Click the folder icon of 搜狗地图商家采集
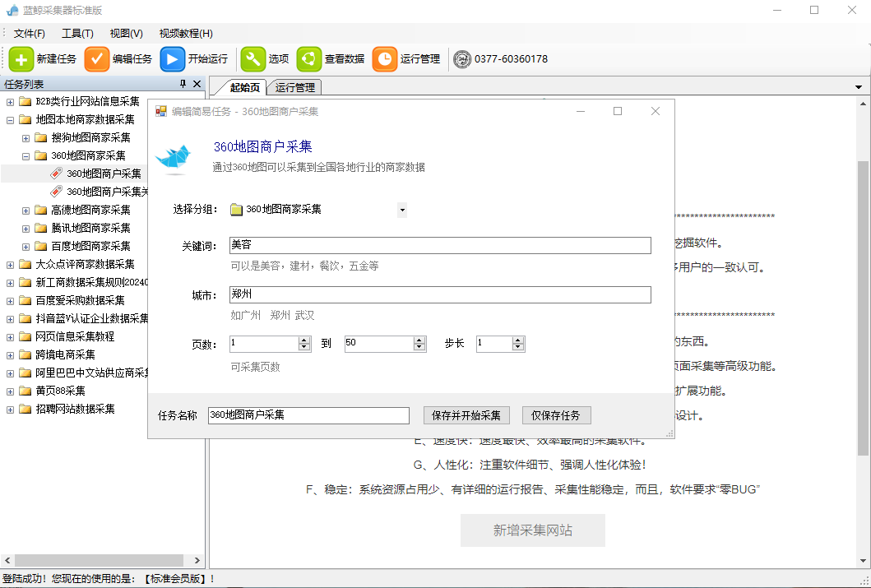Image resolution: width=871 pixels, height=588 pixels. pyautogui.click(x=40, y=137)
